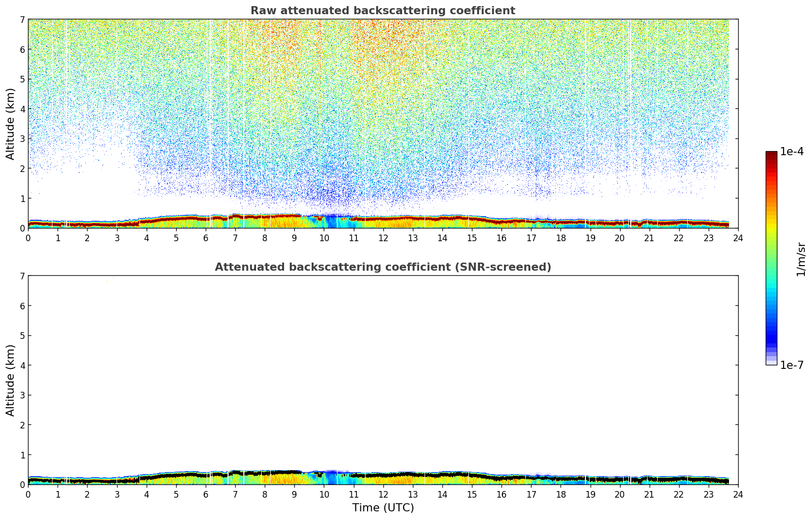
Task: Click hour 6 tick on lower plot axis
Action: (x=206, y=494)
